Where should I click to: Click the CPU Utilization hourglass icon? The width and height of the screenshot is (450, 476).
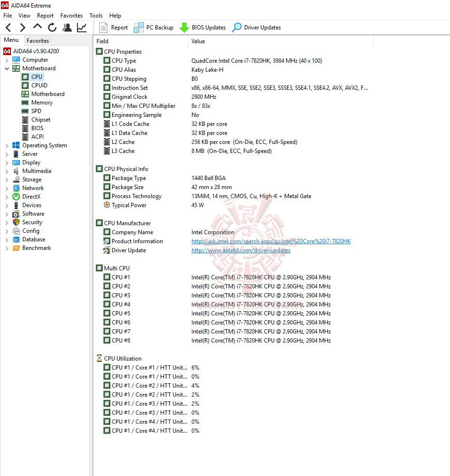(x=99, y=359)
